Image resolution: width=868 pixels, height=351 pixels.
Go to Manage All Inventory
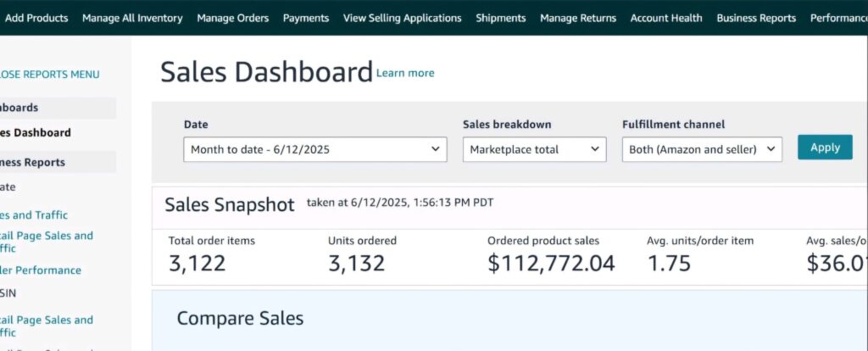tap(132, 18)
